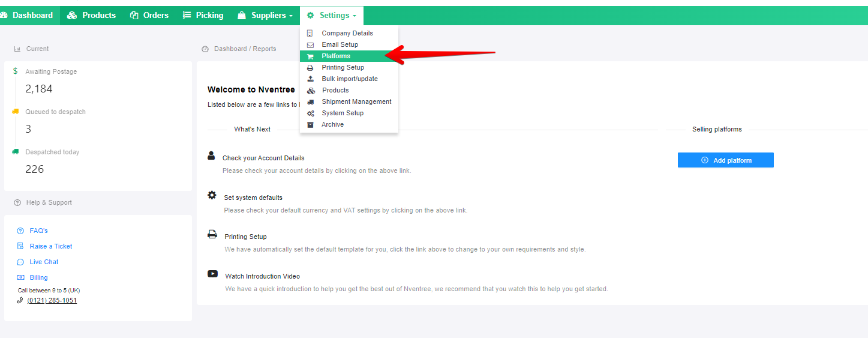This screenshot has width=868, height=338.
Task: Open Check your Account Details link
Action: pos(263,158)
